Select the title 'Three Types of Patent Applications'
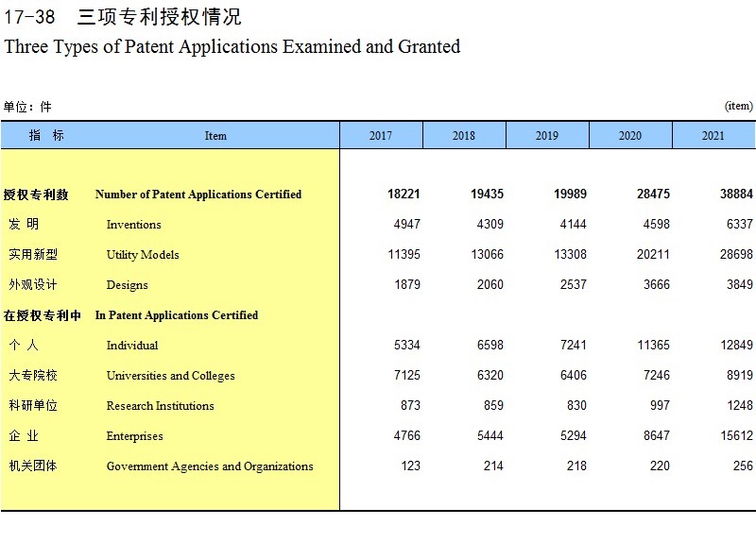 pyautogui.click(x=141, y=46)
